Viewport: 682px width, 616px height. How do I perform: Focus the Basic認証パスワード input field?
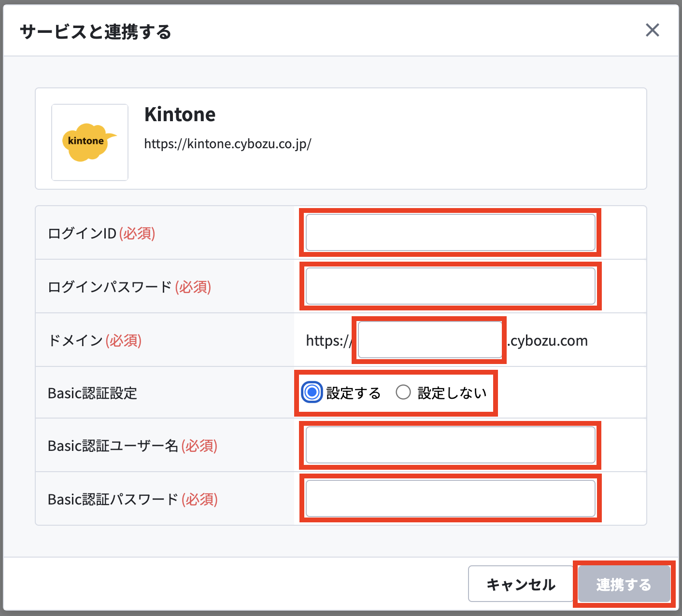450,498
